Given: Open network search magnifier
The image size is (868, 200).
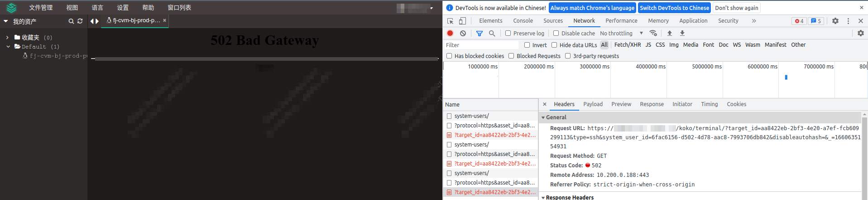Looking at the screenshot, I should (492, 33).
